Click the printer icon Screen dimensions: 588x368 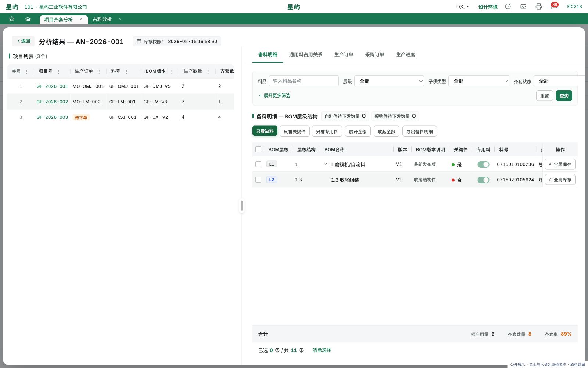539,7
